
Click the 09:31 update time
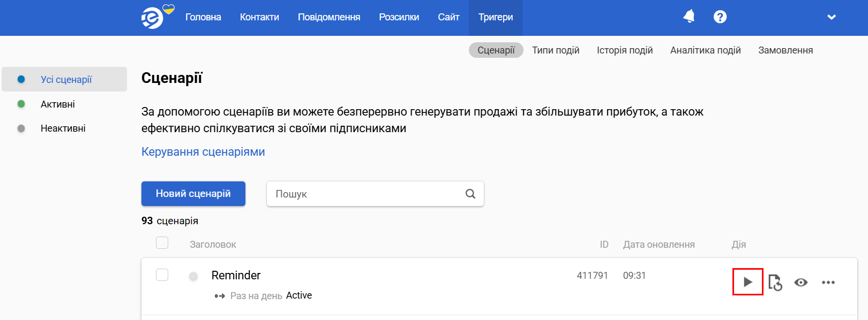click(x=634, y=276)
